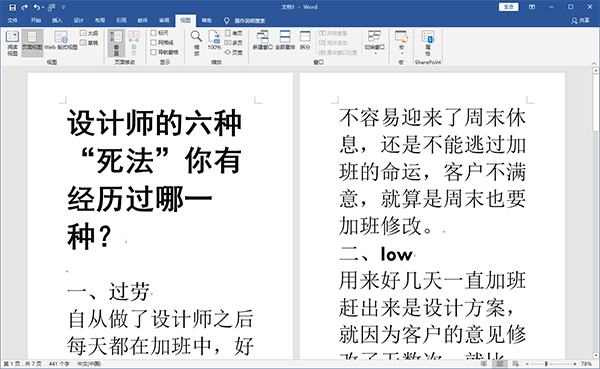Click the vertical scrollbar thumb
This screenshot has width=600, height=369.
click(x=596, y=103)
